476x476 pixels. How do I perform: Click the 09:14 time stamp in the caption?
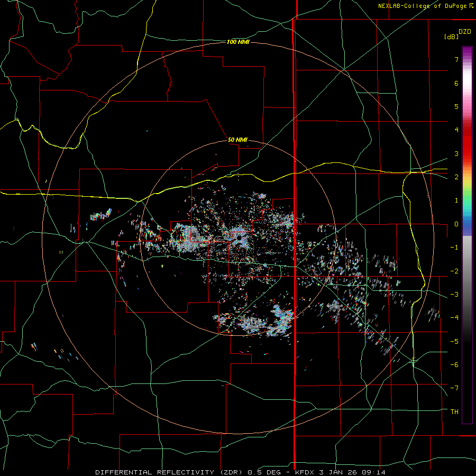pos(374,472)
